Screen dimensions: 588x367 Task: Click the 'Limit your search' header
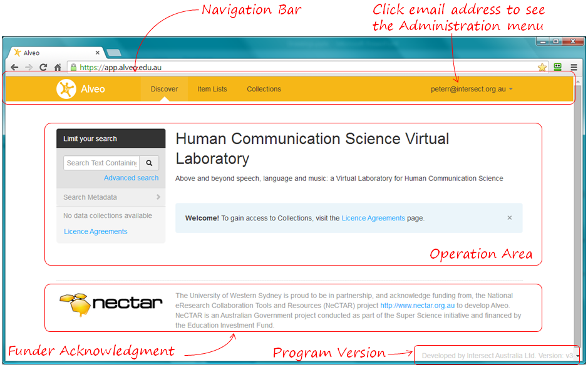pos(111,138)
